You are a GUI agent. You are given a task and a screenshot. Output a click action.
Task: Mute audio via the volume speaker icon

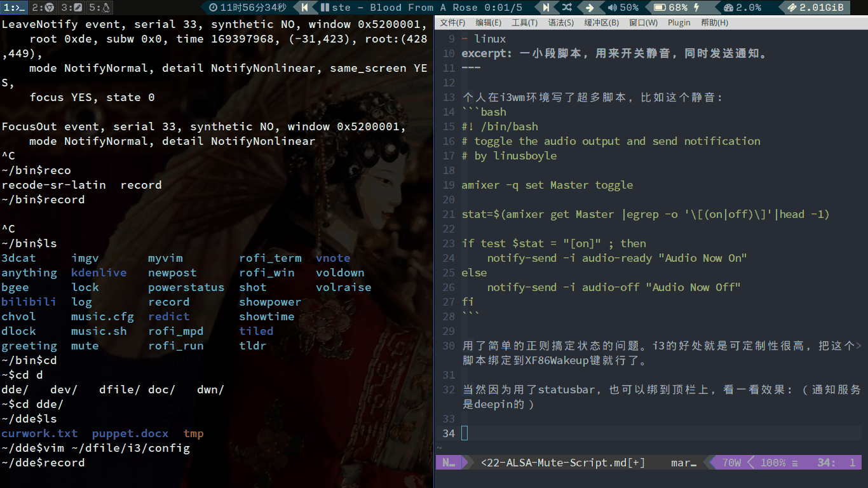[613, 8]
